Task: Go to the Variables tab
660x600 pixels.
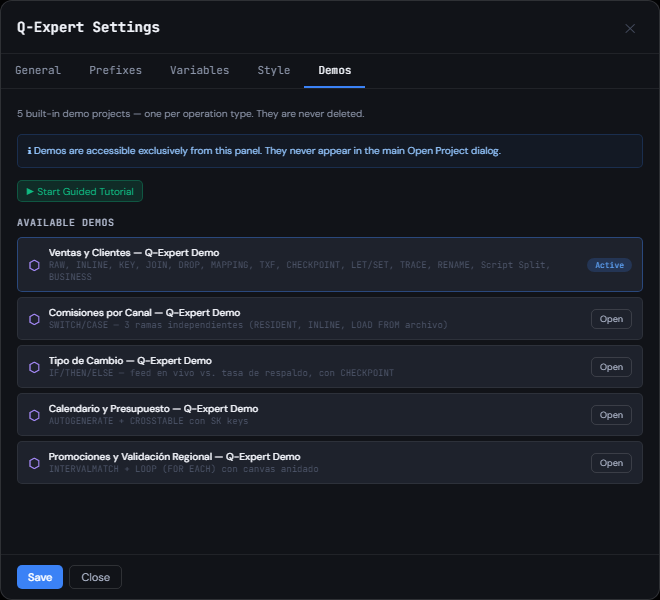Action: coord(200,70)
